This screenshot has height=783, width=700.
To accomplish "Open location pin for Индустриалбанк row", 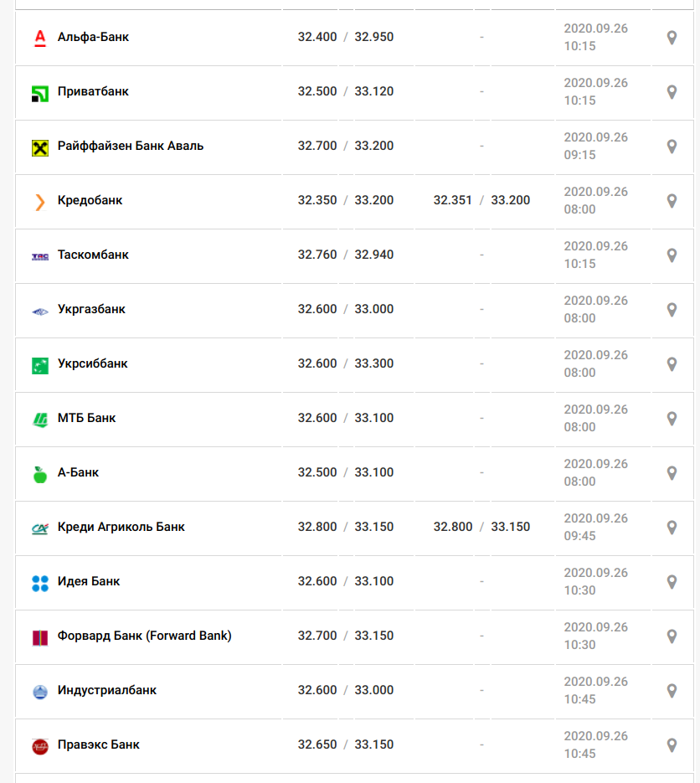I will (x=672, y=691).
